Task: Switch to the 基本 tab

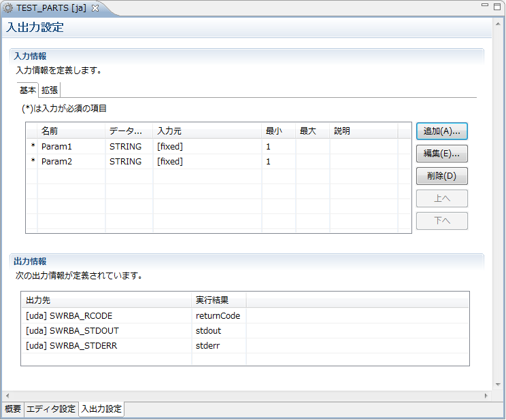Action: coord(27,90)
